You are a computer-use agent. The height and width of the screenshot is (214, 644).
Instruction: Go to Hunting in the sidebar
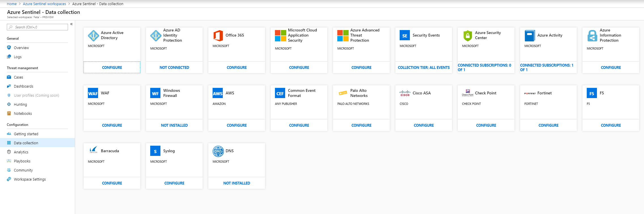(x=20, y=104)
